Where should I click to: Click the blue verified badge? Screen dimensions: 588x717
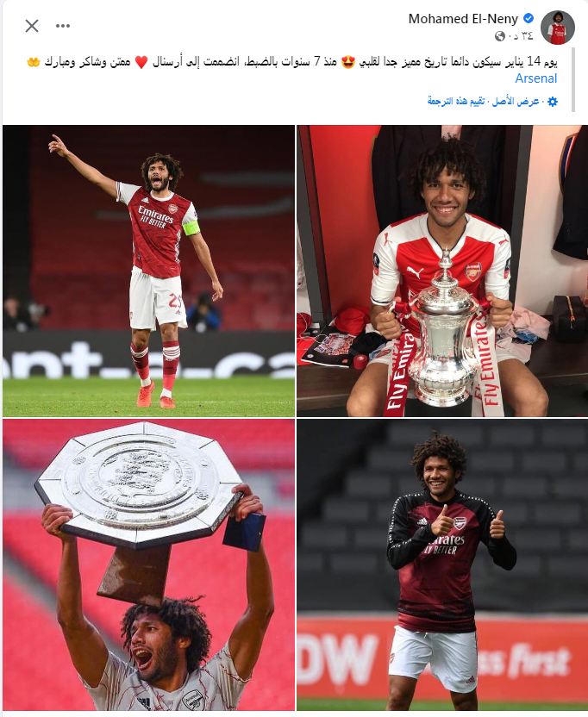pos(528,18)
